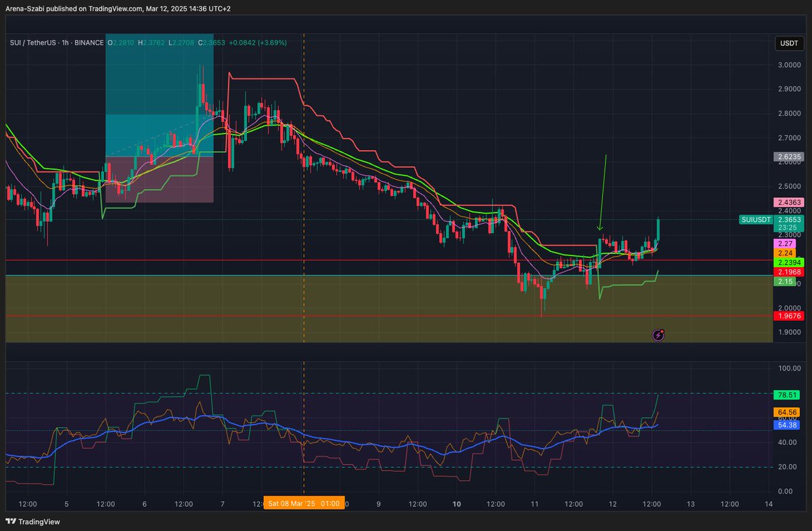This screenshot has width=812, height=531.
Task: Click the orange 64.56 oscillator value label
Action: pos(787,412)
